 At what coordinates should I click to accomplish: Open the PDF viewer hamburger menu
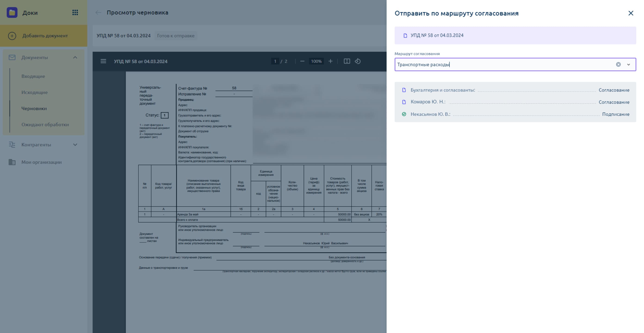tap(103, 61)
